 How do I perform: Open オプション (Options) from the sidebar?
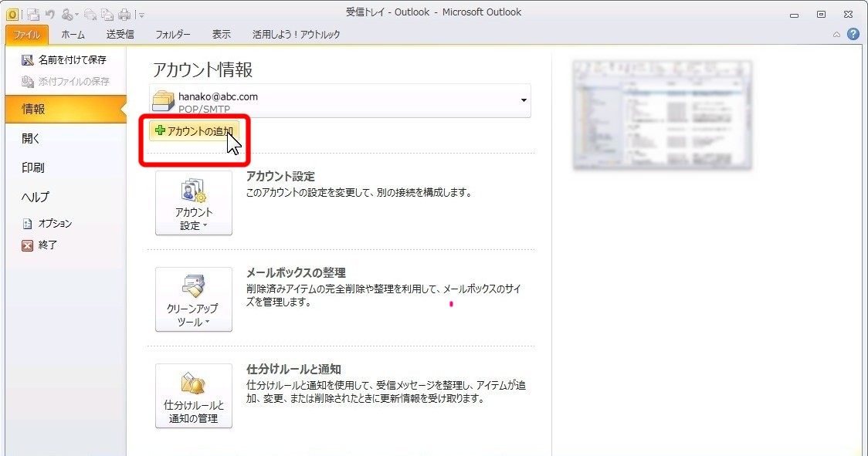(54, 224)
